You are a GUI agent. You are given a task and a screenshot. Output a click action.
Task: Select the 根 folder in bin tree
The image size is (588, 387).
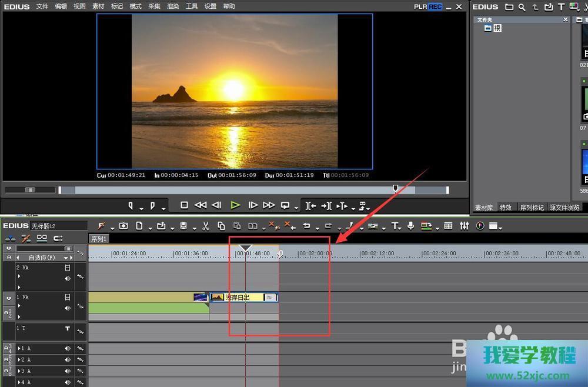pos(497,28)
